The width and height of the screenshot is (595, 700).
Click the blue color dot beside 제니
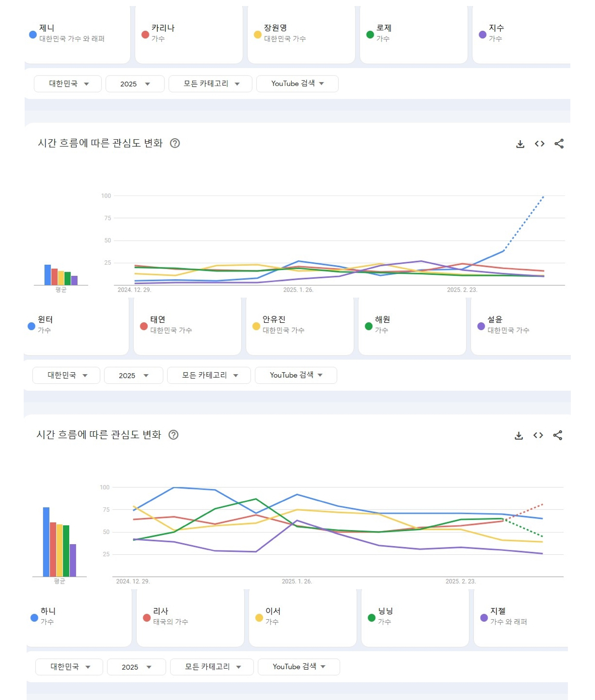pyautogui.click(x=33, y=35)
